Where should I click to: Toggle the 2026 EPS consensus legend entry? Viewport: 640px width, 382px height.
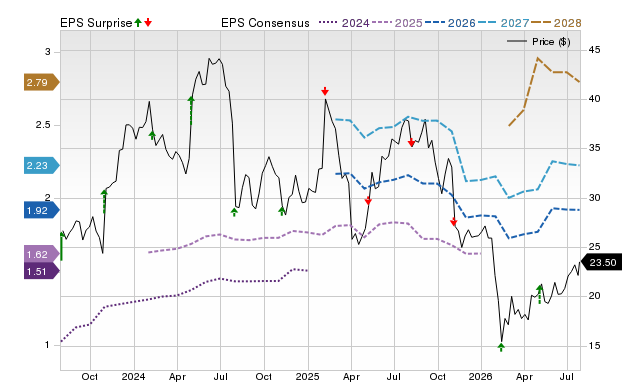click(x=451, y=23)
